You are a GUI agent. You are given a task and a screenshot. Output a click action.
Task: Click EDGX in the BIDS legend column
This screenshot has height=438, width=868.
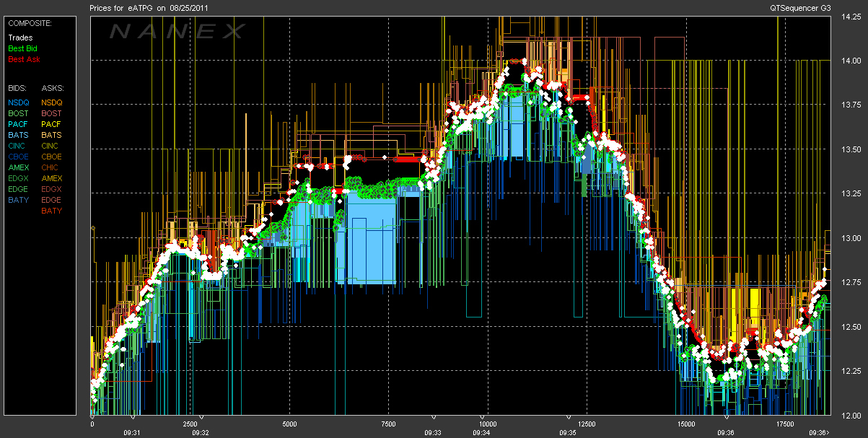point(18,178)
